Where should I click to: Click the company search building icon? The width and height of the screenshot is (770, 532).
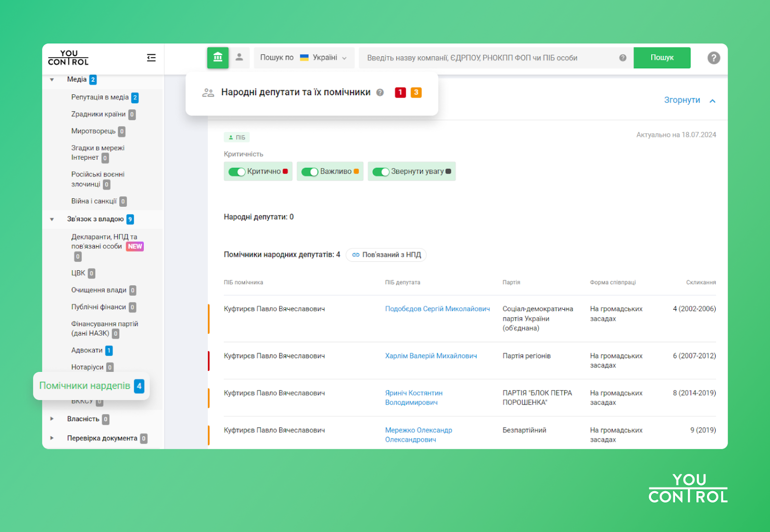tap(218, 58)
